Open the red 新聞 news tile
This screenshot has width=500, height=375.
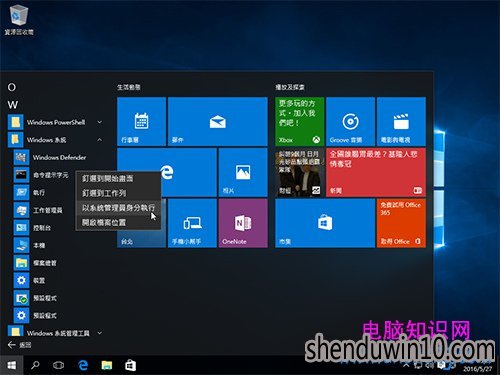point(376,172)
